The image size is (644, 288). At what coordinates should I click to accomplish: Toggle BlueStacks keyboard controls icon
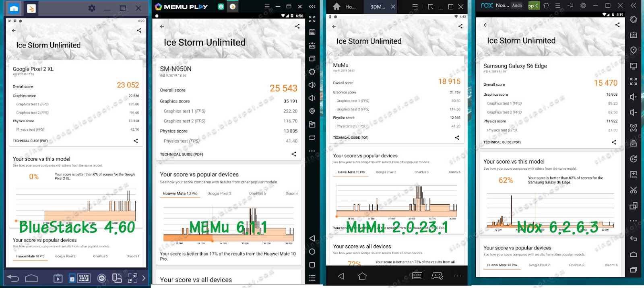coord(84,278)
